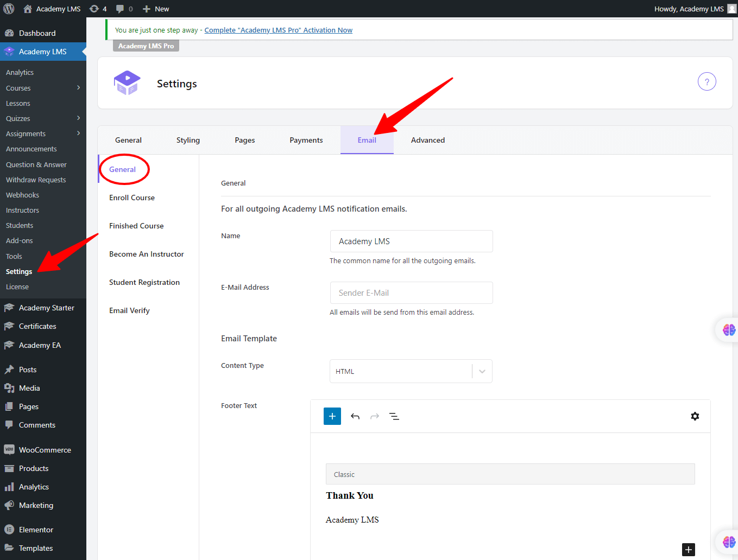This screenshot has width=738, height=560.
Task: Open the Academy LMS Pro activation link
Action: coord(278,30)
